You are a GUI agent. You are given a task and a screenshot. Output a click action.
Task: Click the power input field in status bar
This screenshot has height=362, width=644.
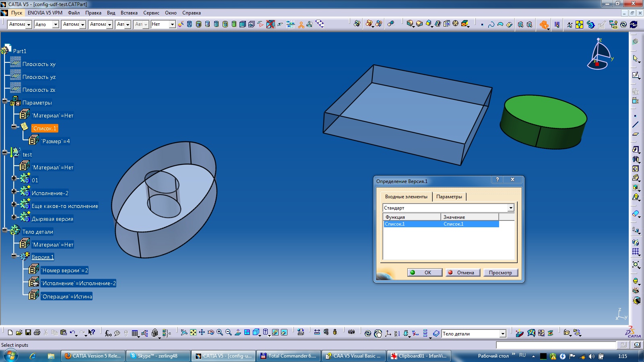click(x=556, y=345)
